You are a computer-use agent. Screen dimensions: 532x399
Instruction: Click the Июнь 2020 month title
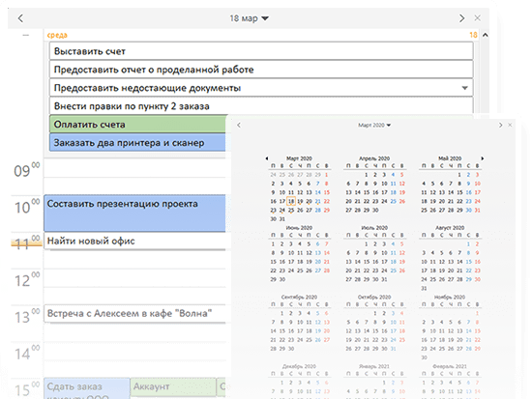[299, 228]
